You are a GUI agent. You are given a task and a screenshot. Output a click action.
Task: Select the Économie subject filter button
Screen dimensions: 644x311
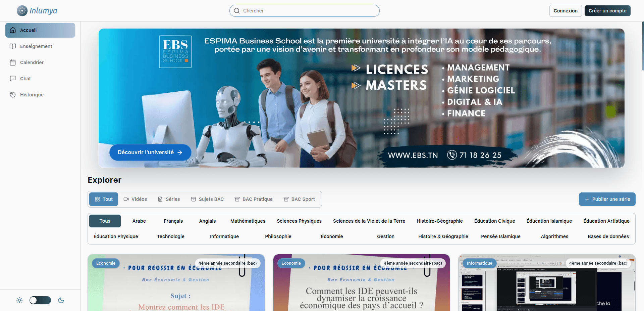(332, 236)
